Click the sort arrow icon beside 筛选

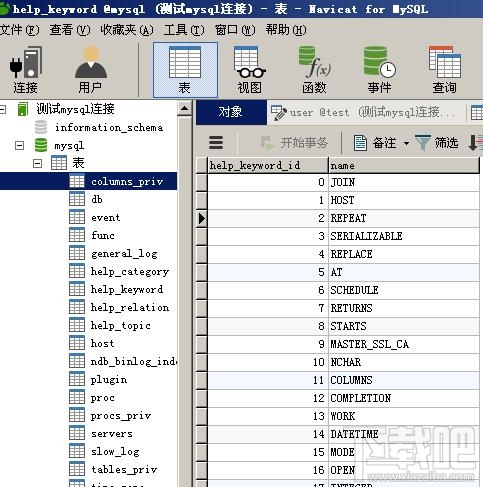tap(475, 143)
